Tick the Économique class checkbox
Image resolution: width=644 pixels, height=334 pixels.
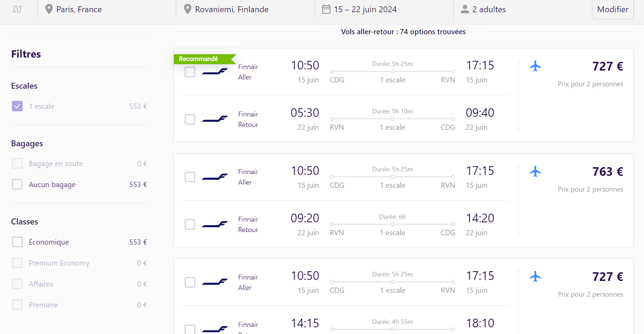pyautogui.click(x=17, y=242)
